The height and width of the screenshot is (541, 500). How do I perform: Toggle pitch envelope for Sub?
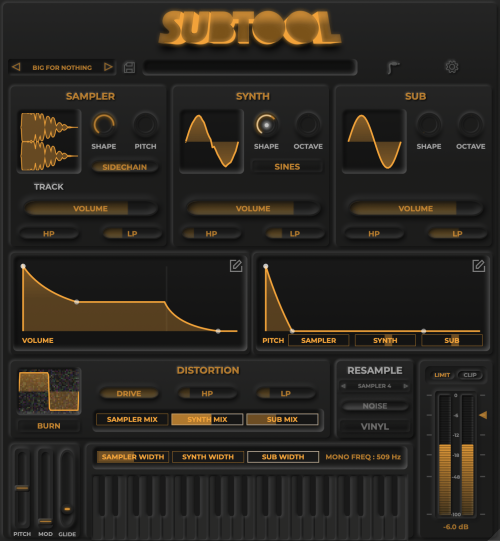(452, 341)
